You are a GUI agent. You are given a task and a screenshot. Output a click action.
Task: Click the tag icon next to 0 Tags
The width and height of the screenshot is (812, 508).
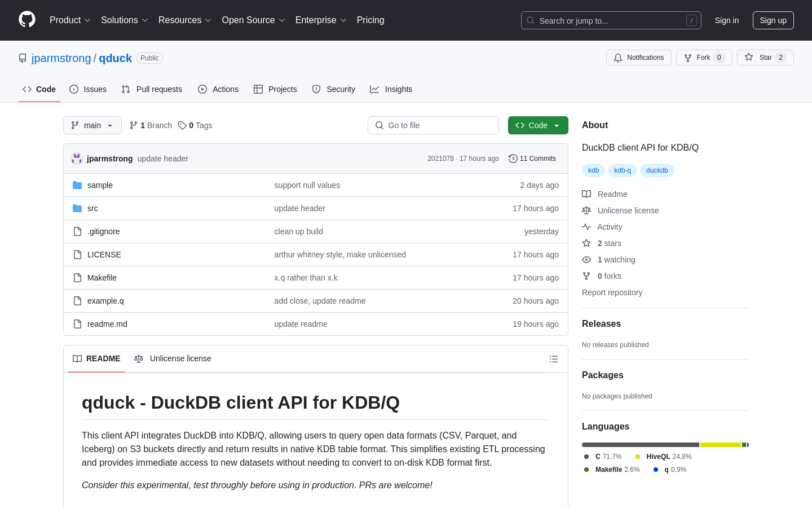[182, 125]
